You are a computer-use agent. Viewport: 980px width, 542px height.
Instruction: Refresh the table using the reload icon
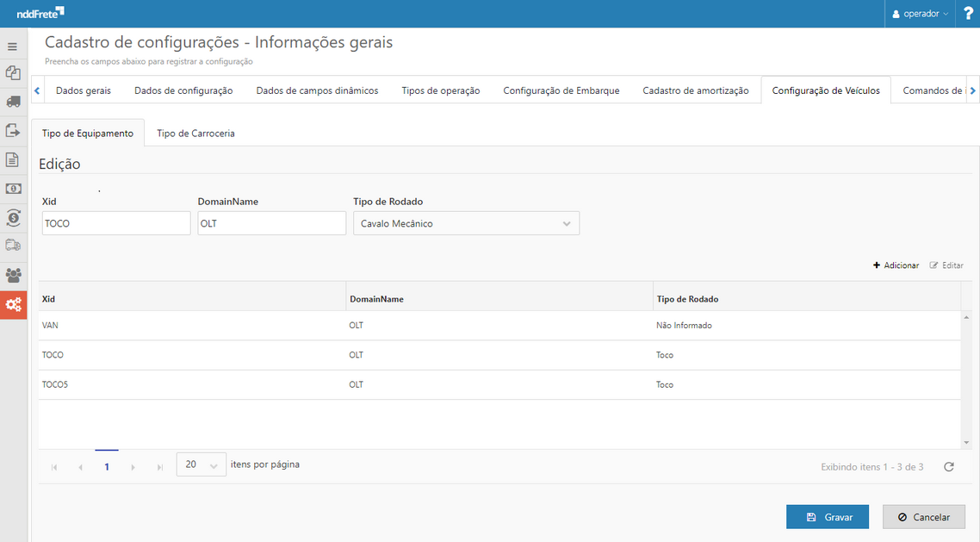(948, 466)
